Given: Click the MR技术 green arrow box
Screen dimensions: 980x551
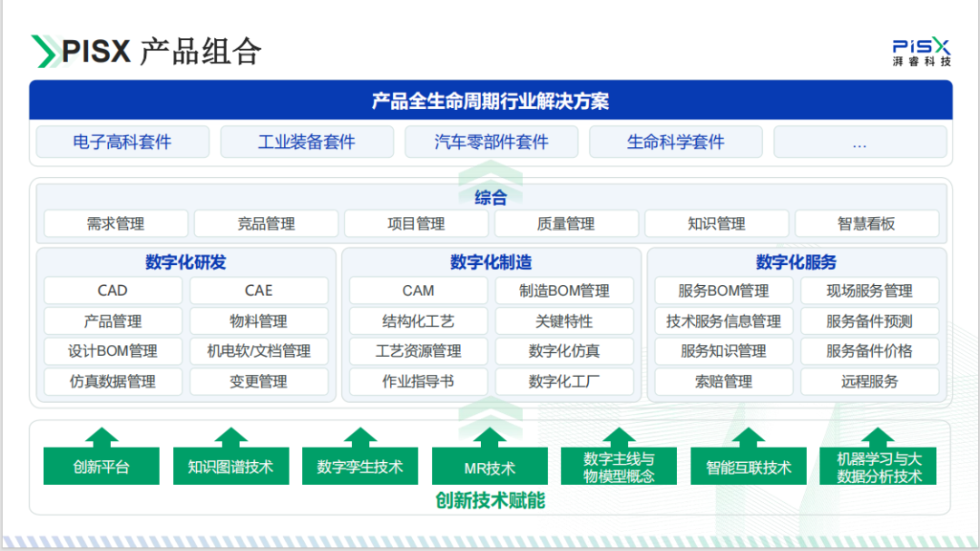Looking at the screenshot, I should pos(490,466).
